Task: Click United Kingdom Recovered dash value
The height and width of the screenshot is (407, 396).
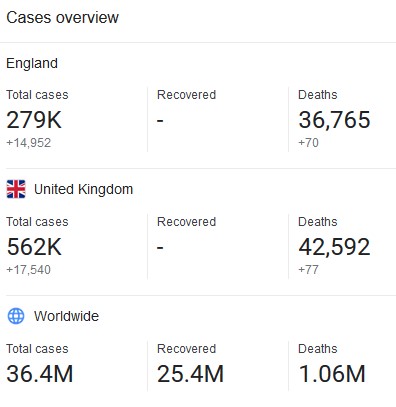Action: tap(160, 247)
